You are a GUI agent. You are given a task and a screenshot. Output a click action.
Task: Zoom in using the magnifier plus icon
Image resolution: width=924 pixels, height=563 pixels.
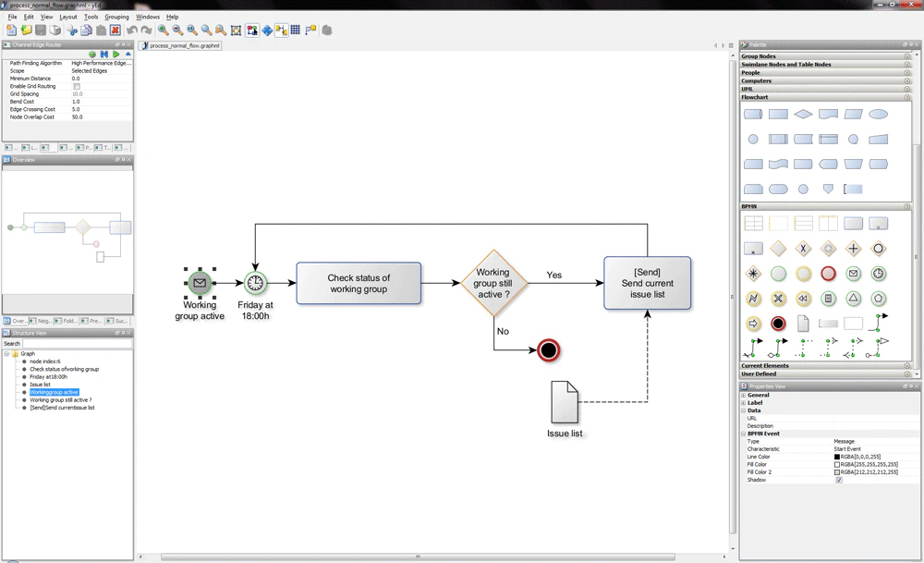pos(162,30)
